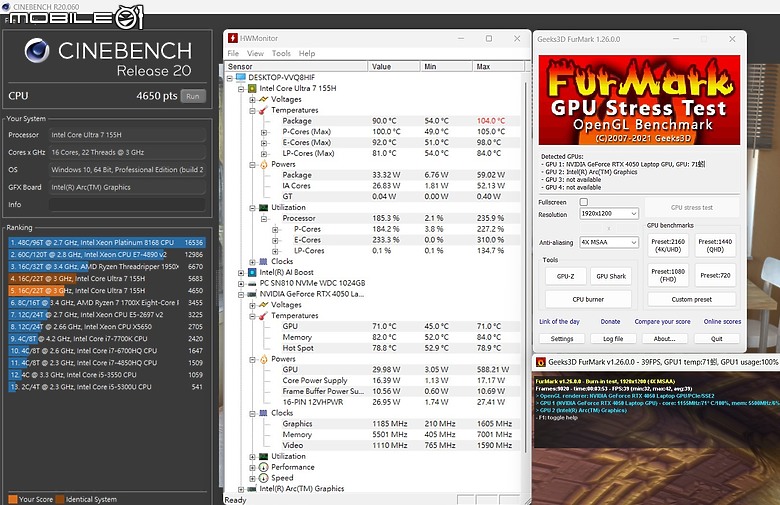Expand the GPU Performance node
The width and height of the screenshot is (780, 505).
(x=253, y=468)
